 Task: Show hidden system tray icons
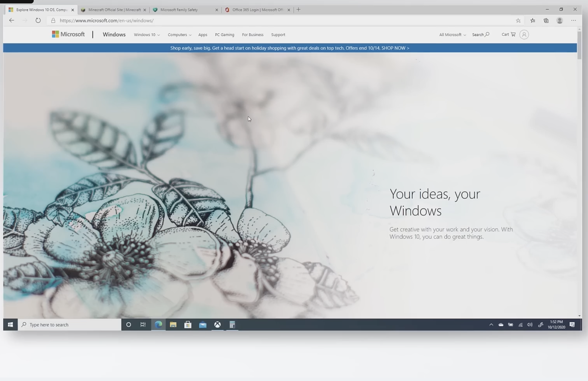tap(491, 325)
